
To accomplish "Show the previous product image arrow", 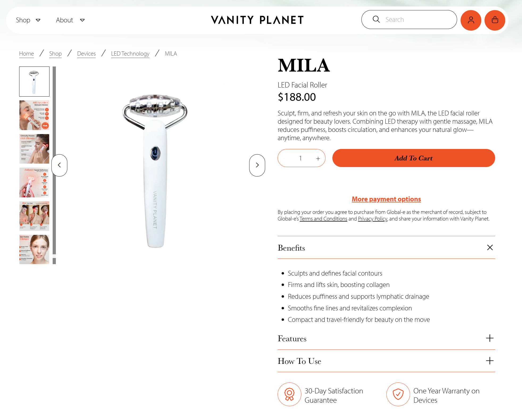I will [x=59, y=165].
